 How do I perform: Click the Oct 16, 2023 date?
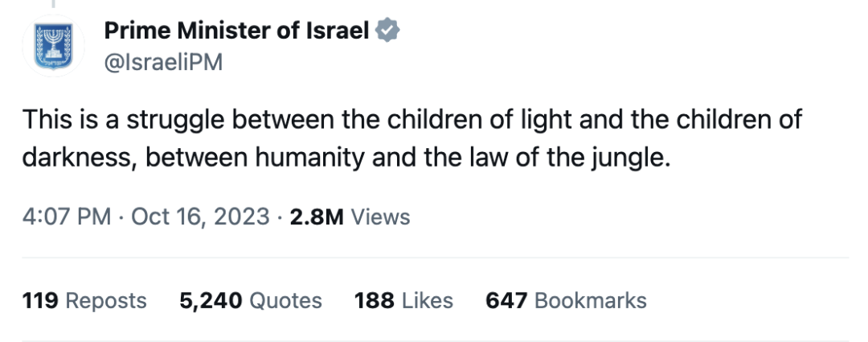tap(200, 217)
